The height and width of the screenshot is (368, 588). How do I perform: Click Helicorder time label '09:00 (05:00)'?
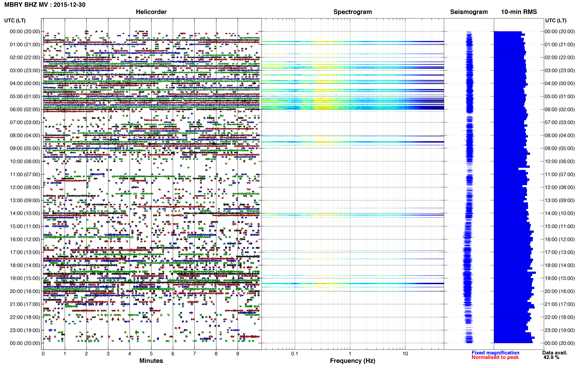pos(25,148)
